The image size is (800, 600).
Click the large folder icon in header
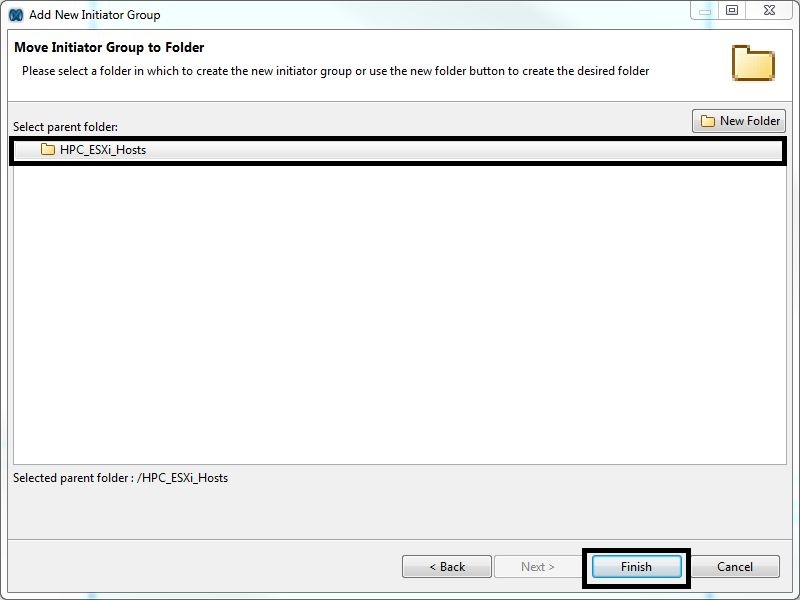(753, 63)
